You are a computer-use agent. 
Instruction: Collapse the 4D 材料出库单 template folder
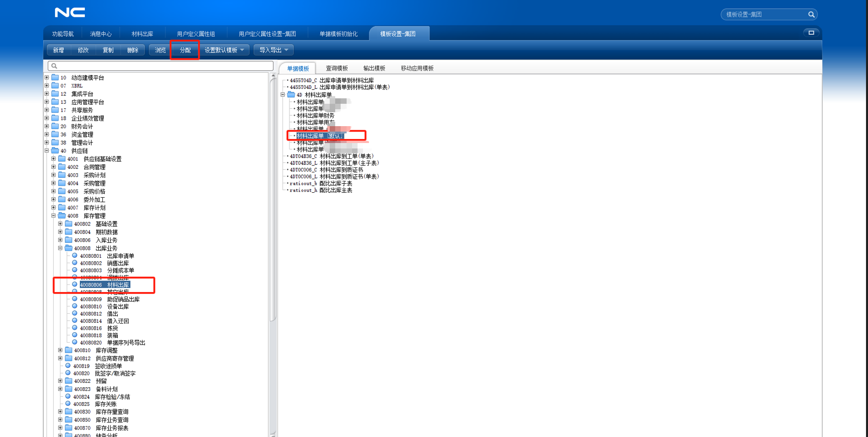tap(283, 94)
